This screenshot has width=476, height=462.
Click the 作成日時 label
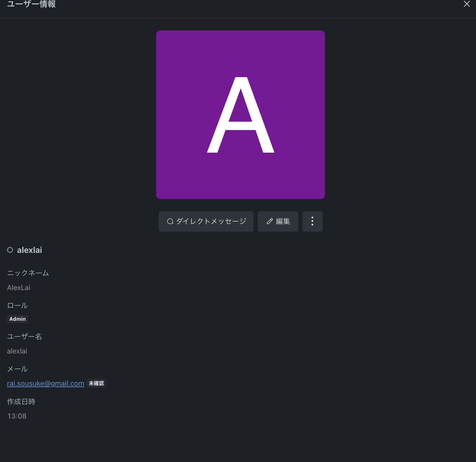pos(21,401)
